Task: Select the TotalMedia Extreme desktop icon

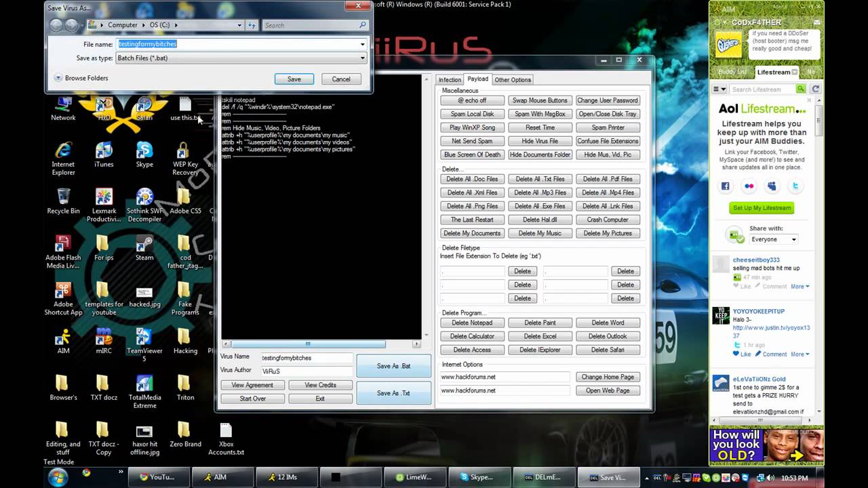Action: 144,392
